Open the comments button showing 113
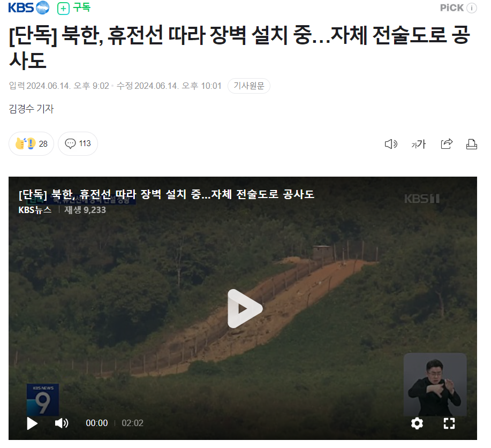This screenshot has height=448, width=491. 78,143
